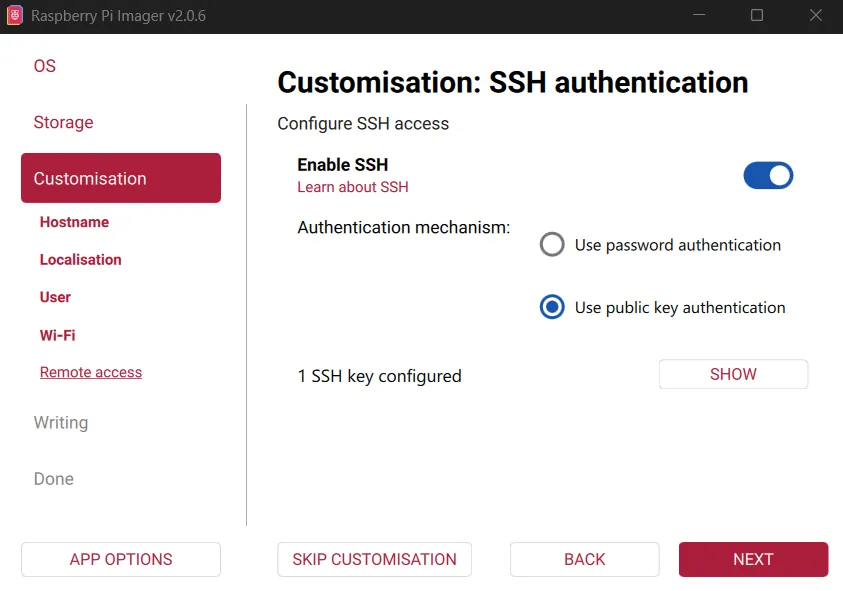This screenshot has height=591, width=843.
Task: Open the Storage step in sidebar
Action: (63, 122)
